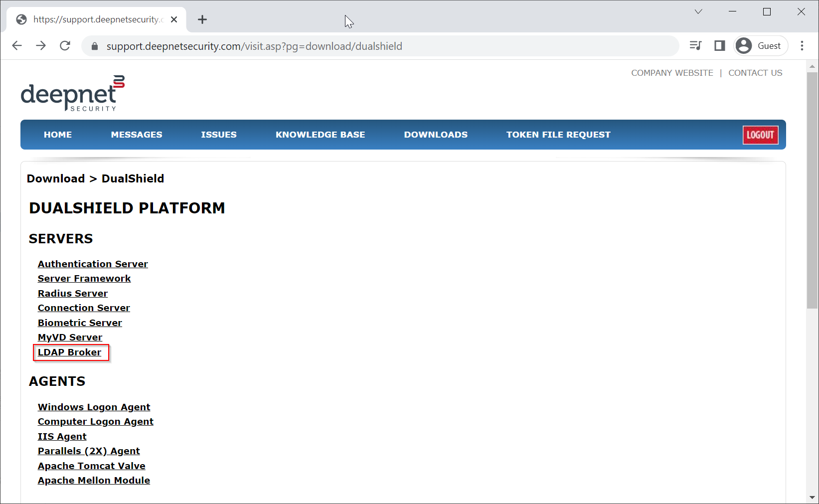Reload the current page
This screenshot has width=819, height=504.
coord(65,46)
